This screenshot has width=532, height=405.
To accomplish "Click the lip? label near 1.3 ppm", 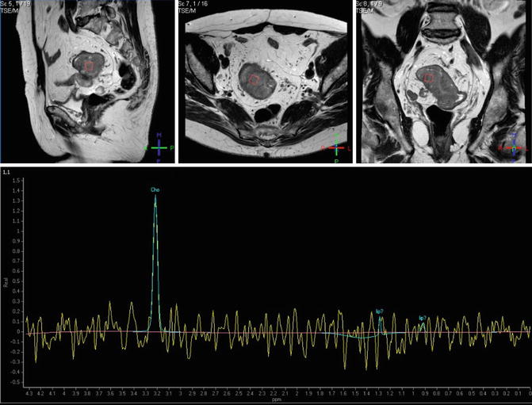I will (x=380, y=311).
